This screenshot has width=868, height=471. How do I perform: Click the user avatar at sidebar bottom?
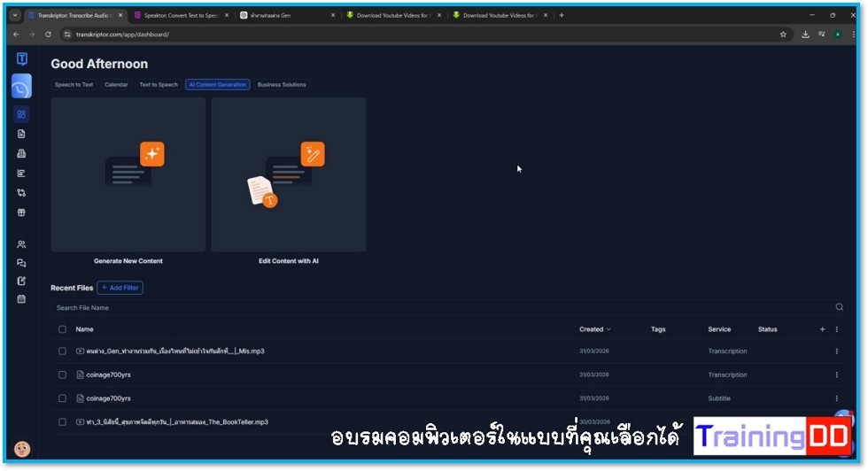click(x=22, y=449)
